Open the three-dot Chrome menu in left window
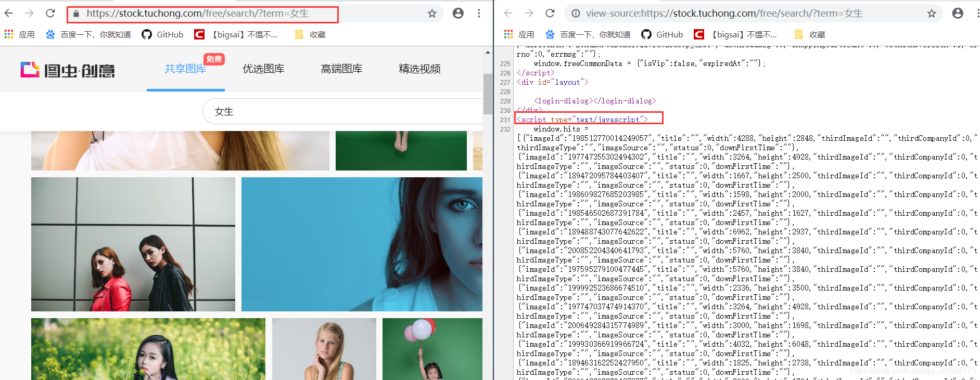 [479, 14]
